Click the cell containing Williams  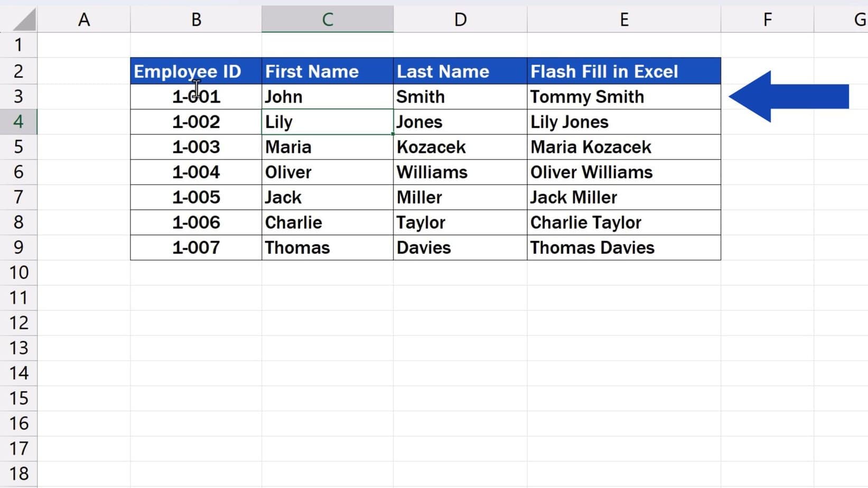tap(460, 172)
